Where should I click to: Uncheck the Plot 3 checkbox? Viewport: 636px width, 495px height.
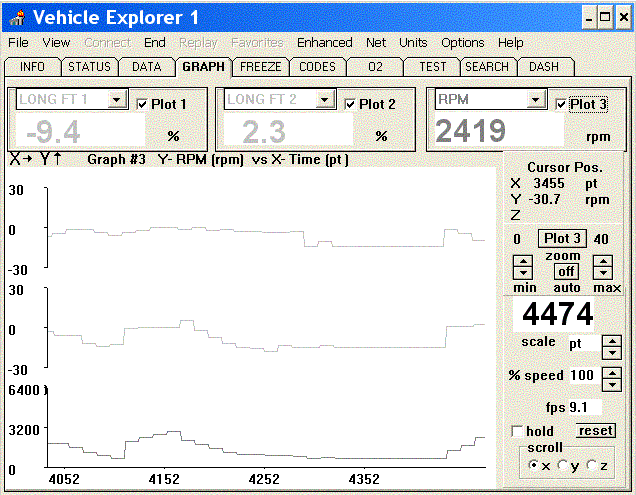(560, 103)
